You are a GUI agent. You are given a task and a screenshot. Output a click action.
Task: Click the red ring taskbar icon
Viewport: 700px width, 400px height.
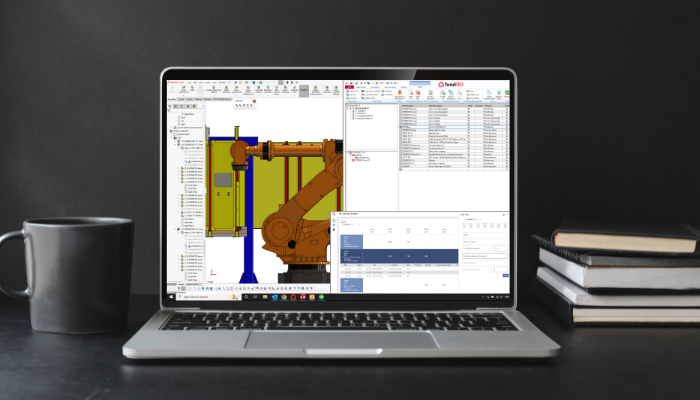tap(293, 297)
